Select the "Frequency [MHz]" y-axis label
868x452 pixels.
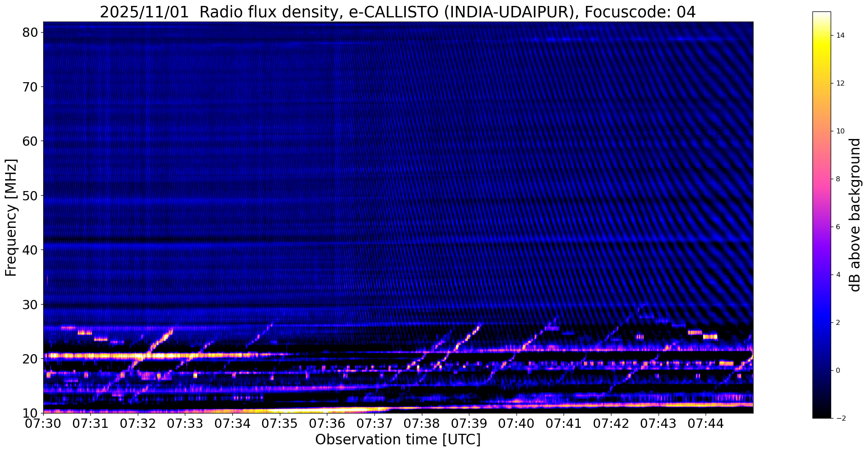tap(11, 217)
